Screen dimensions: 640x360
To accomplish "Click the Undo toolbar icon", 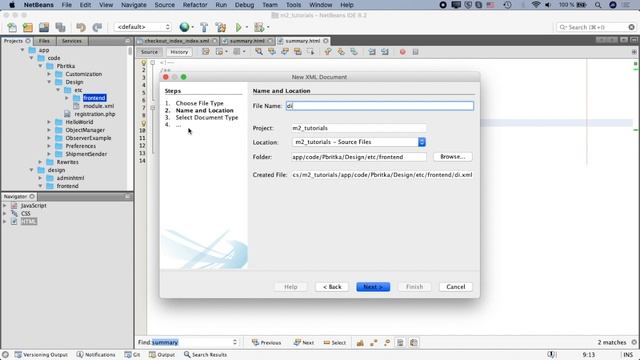I will (x=81, y=27).
